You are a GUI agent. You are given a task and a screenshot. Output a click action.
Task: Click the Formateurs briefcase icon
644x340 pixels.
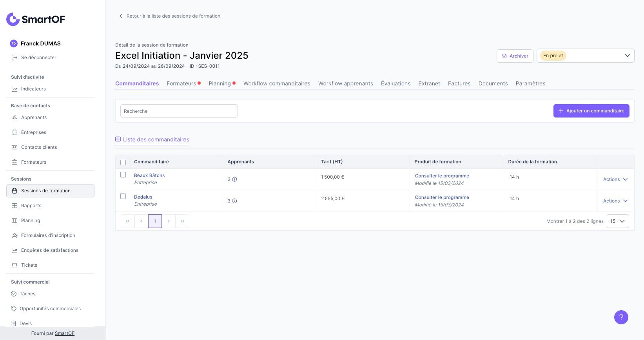click(x=15, y=162)
